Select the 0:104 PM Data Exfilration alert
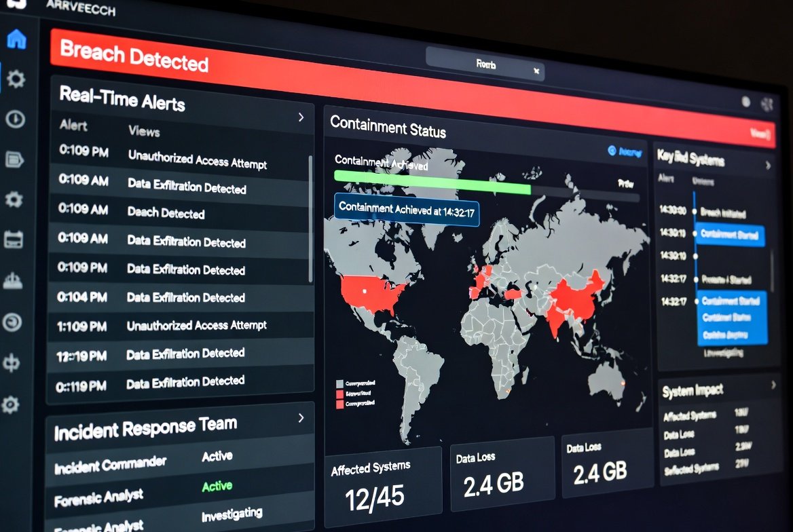 181,297
